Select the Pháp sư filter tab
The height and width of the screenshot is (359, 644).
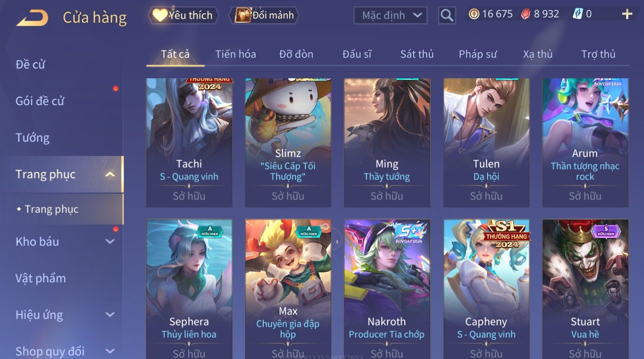point(477,54)
